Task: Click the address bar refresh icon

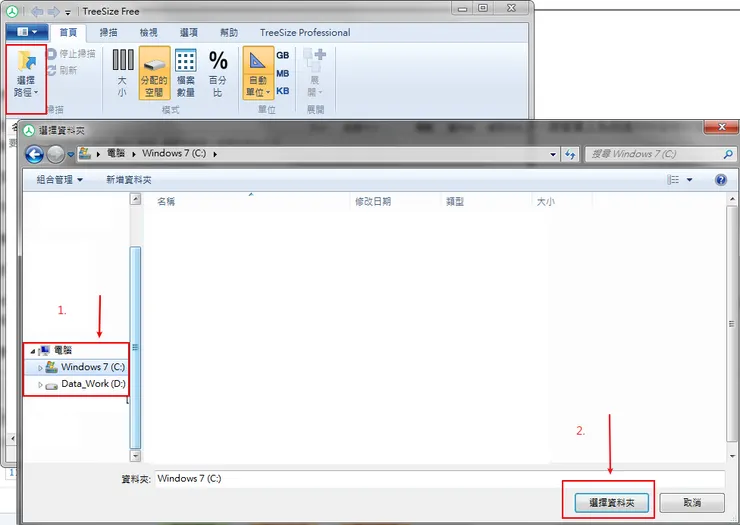Action: point(570,154)
